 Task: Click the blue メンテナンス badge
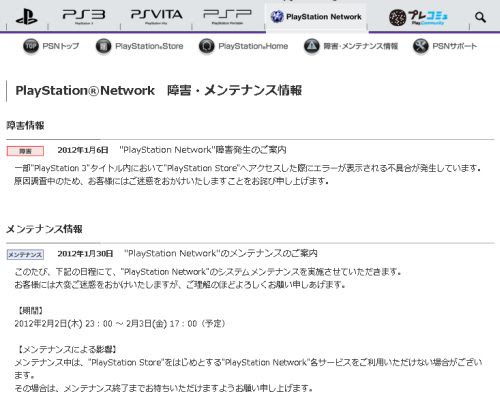coord(25,255)
